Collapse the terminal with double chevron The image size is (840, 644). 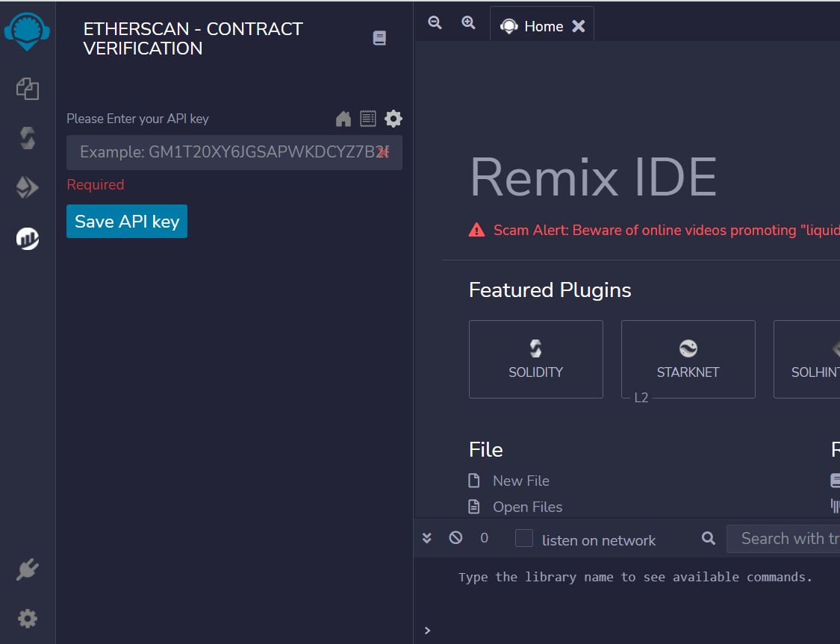pos(427,538)
